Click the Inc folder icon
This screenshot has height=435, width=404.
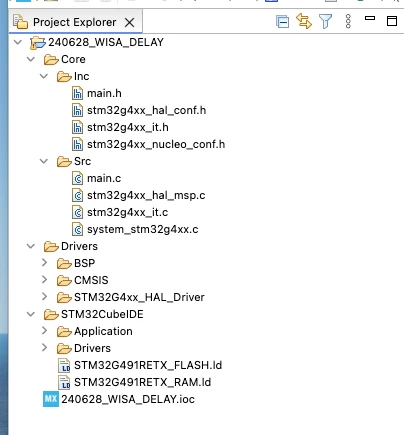tap(64, 77)
